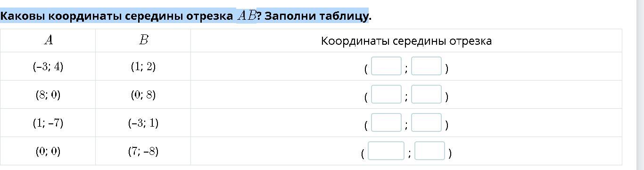The width and height of the screenshot is (644, 170).
Task: Click the column header A
Action: (48, 40)
